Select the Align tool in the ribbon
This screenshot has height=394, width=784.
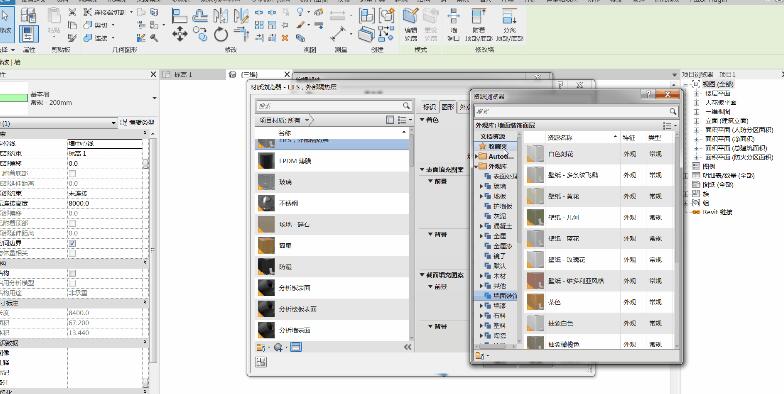[180, 16]
